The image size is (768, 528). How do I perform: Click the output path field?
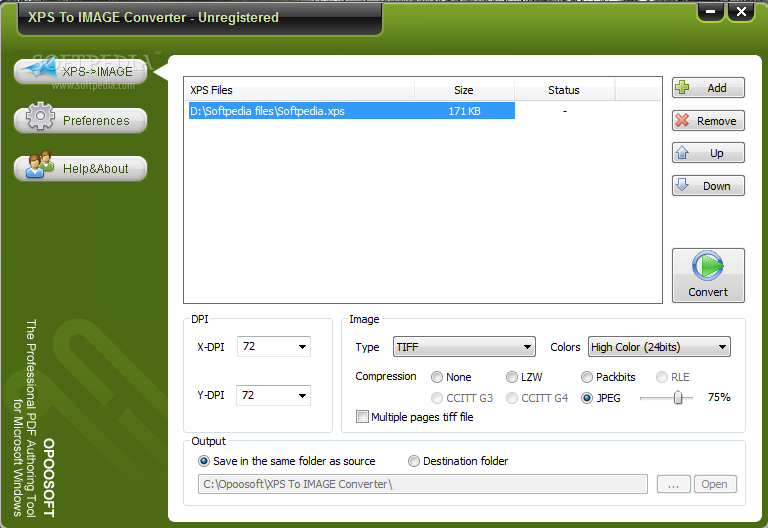[x=423, y=484]
